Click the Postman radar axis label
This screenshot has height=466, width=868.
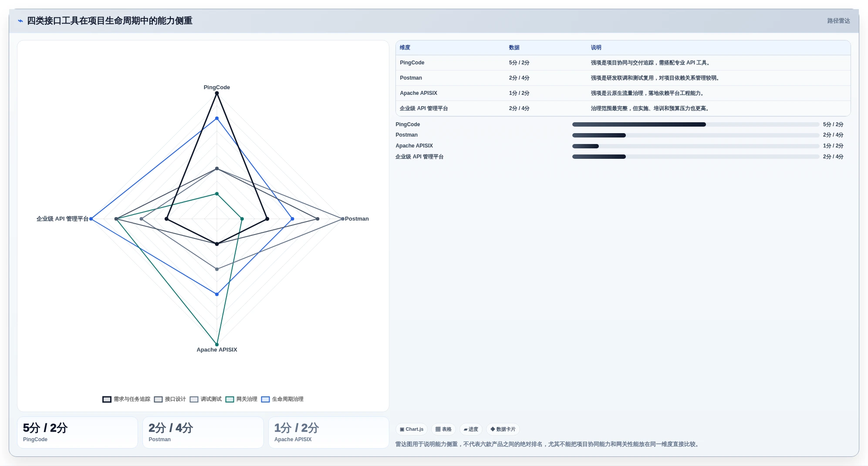coord(357,219)
